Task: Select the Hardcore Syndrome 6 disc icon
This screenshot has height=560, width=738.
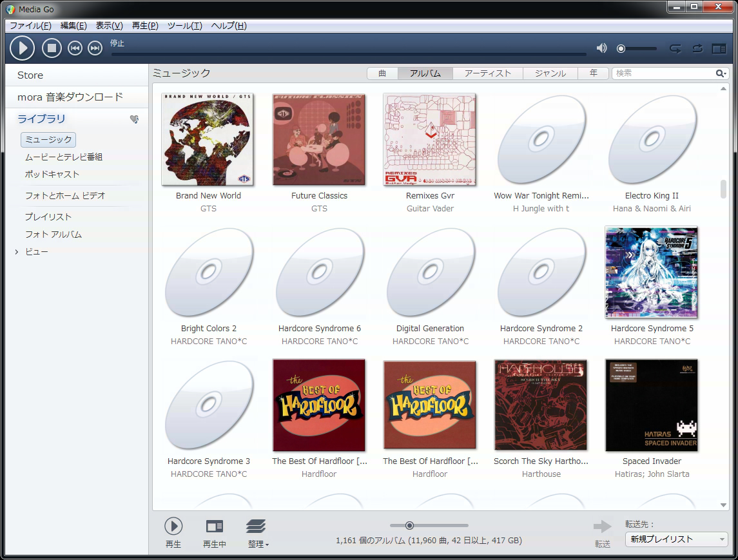Action: [320, 273]
